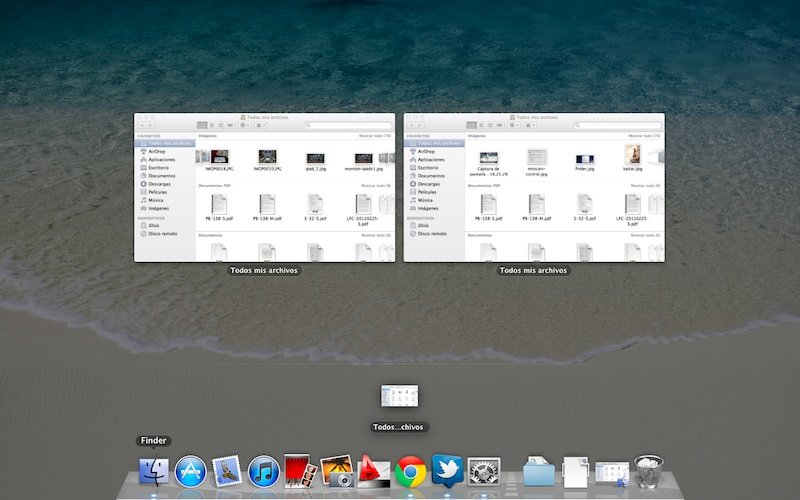The height and width of the screenshot is (500, 800).
Task: Expand the blue folder stack in Dock
Action: tap(539, 470)
